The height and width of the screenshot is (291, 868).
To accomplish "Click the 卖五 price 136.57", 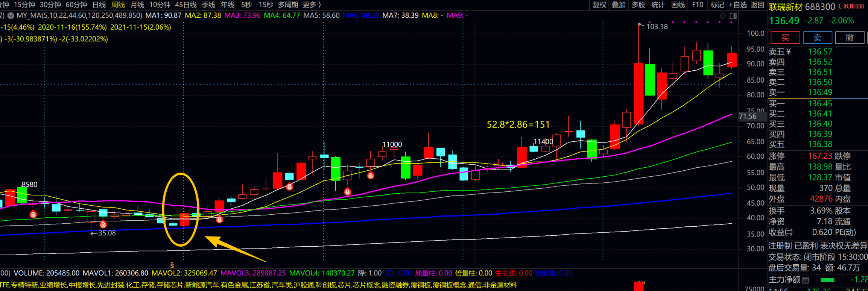I will click(x=820, y=52).
